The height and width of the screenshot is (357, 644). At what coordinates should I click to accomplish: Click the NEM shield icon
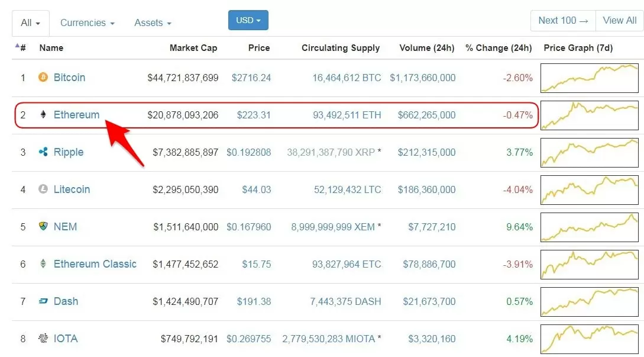[x=43, y=226]
